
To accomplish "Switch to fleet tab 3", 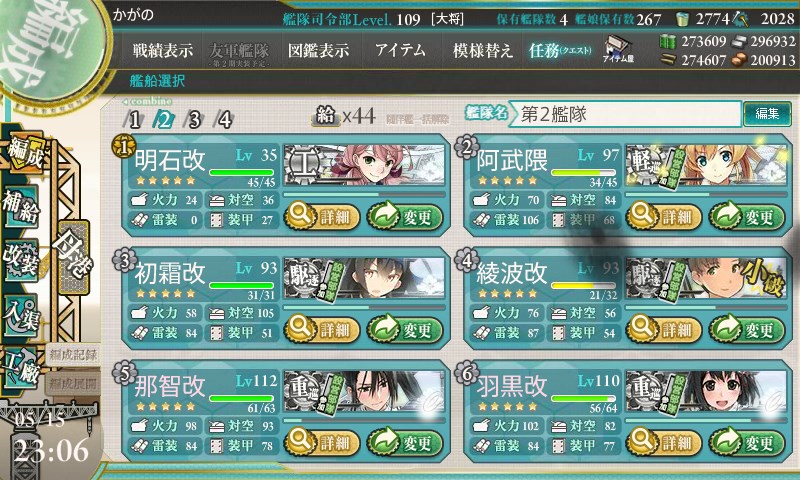I will [194, 120].
